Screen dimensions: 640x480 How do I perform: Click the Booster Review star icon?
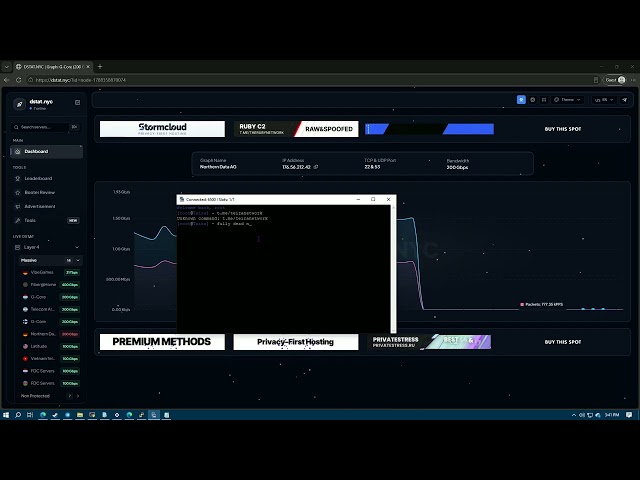pos(18,192)
